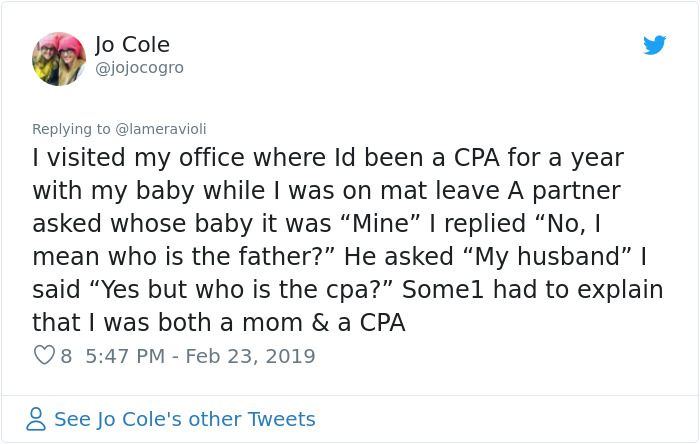Click the Twitter bird logo
700x444 pixels.
coord(654,45)
